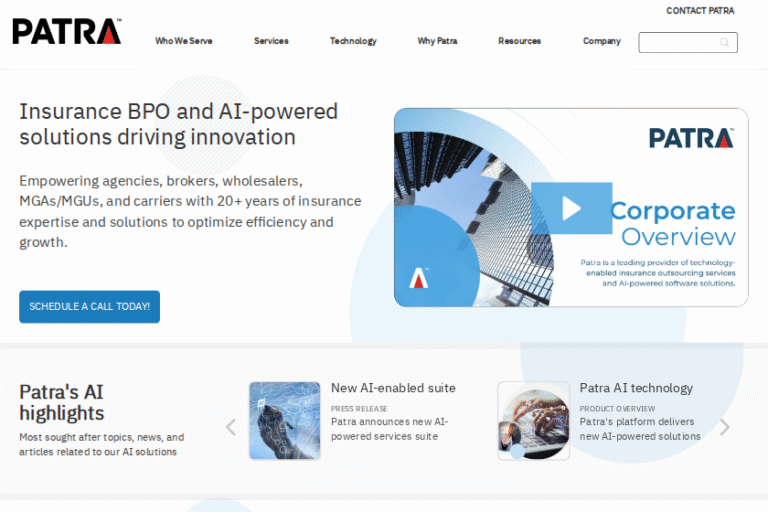Open the Patra AI technology headline
The width and height of the screenshot is (768, 512).
(636, 388)
